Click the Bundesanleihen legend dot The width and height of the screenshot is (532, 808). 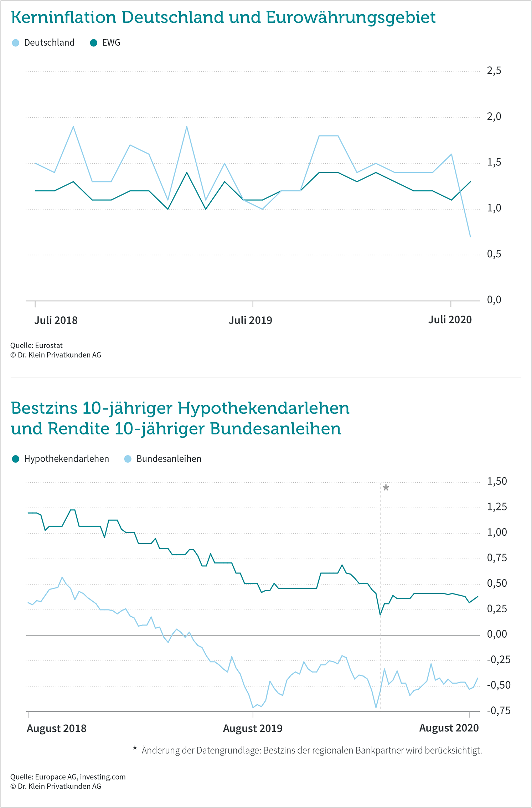[x=128, y=459]
